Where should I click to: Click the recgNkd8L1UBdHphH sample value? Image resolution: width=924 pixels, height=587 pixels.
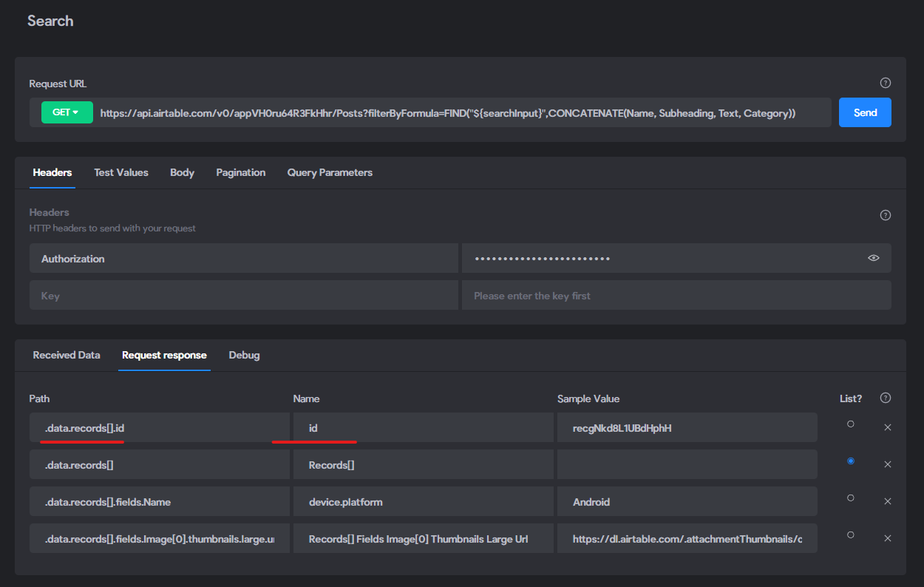[687, 427]
